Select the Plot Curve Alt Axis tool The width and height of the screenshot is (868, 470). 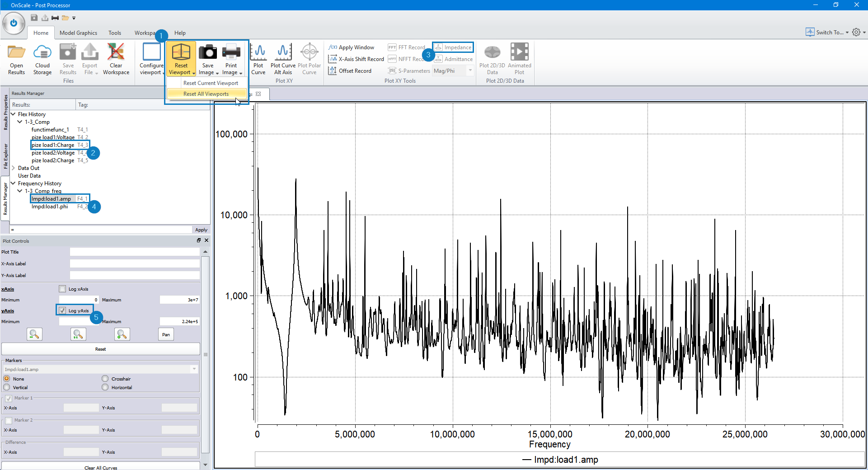coord(283,59)
